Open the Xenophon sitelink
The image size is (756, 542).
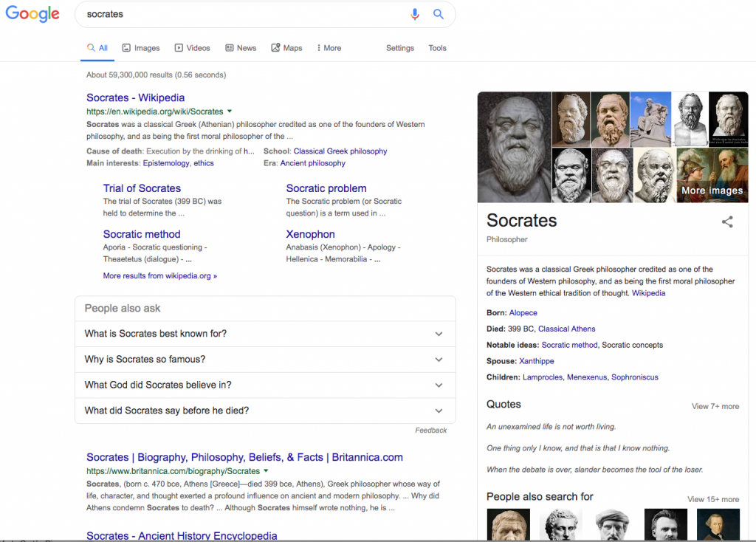coord(310,234)
